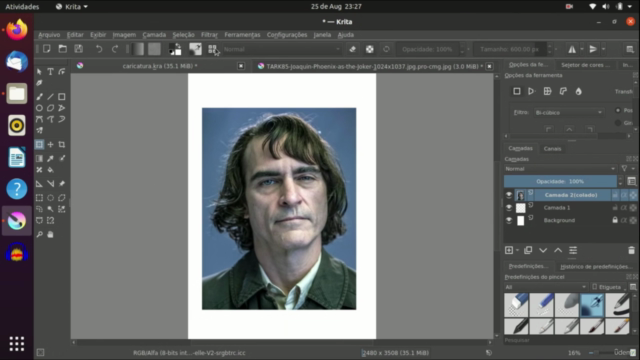
Task: Redo the last action
Action: tap(115, 49)
